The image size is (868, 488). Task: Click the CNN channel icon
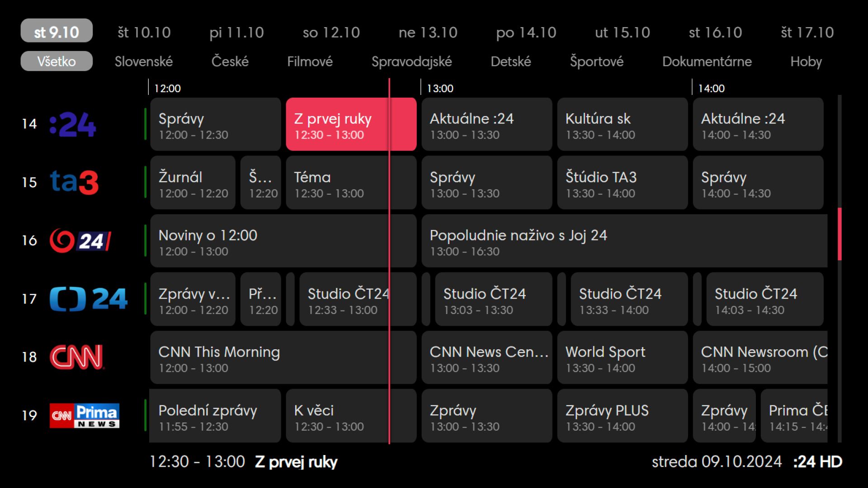(x=76, y=357)
